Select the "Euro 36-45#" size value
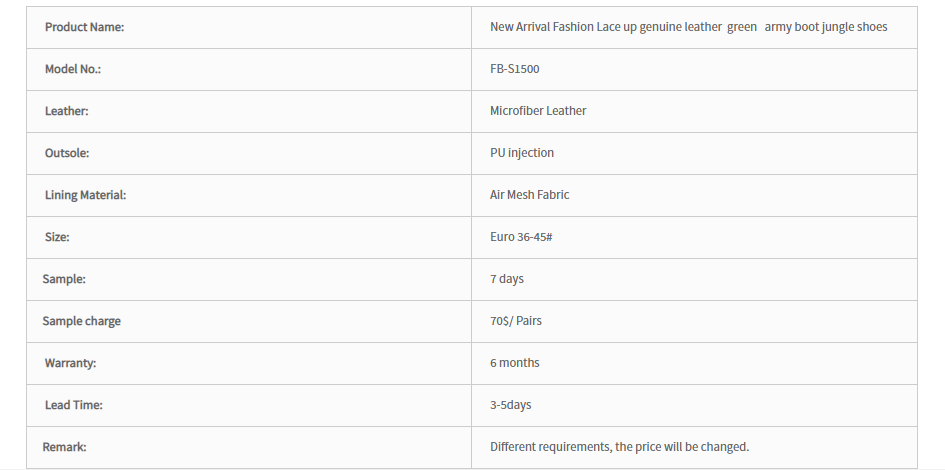 click(x=521, y=237)
